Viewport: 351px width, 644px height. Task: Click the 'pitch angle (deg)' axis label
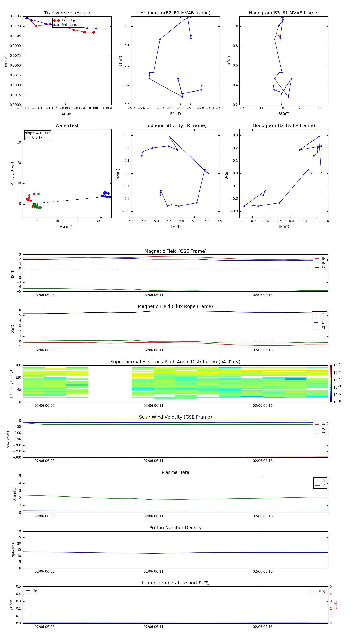pos(11,384)
